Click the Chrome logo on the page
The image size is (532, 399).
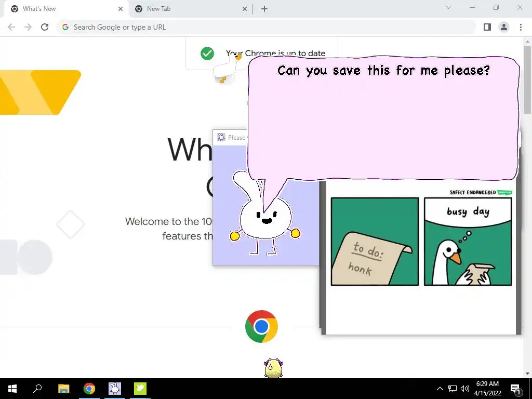262,326
